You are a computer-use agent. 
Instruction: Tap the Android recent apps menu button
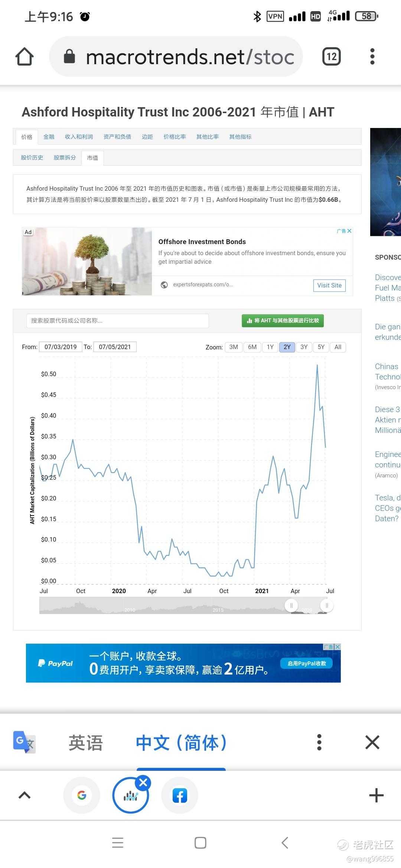click(118, 843)
